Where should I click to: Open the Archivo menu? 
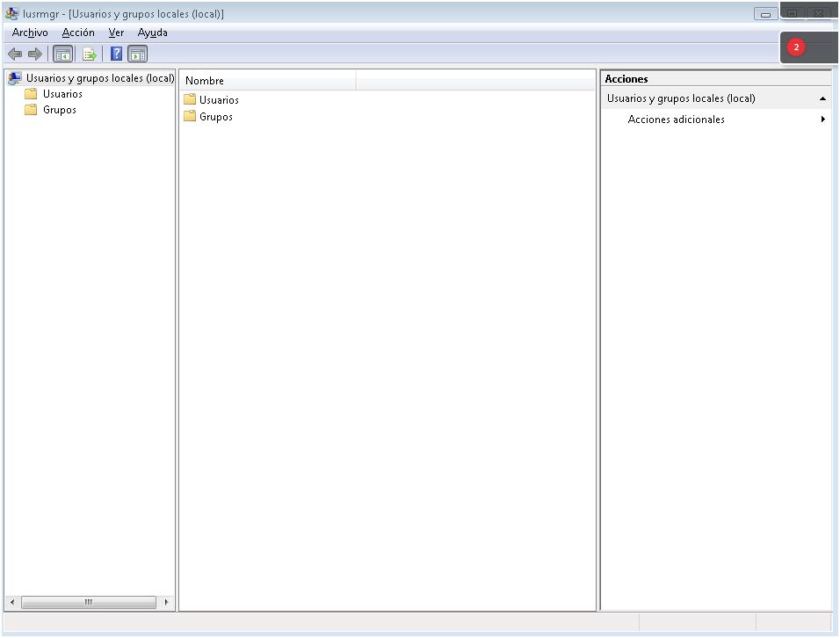click(30, 33)
